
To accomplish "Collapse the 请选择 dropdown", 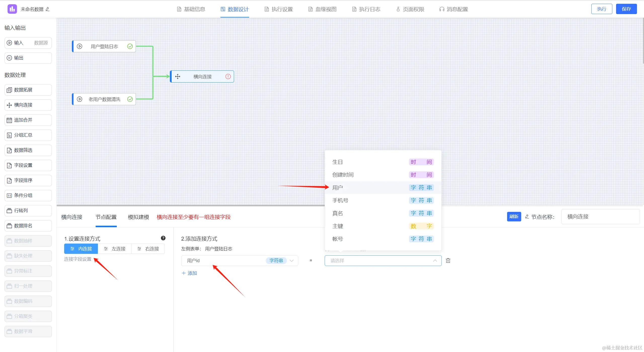I will tap(435, 261).
